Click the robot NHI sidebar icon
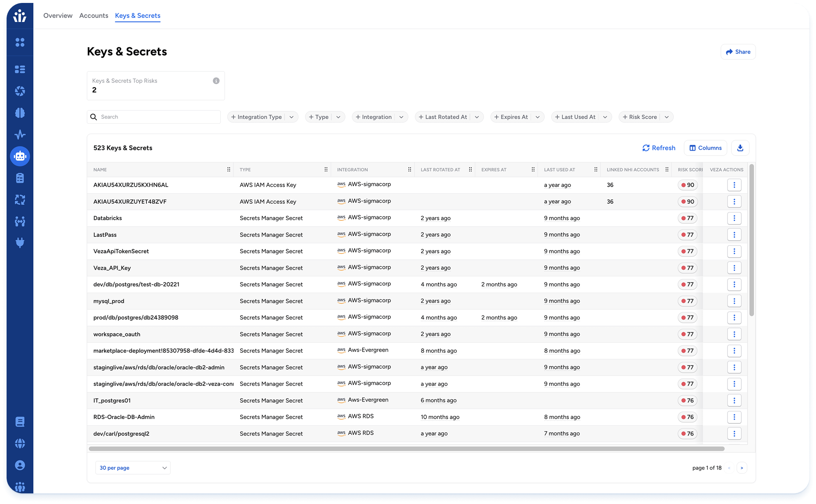 (x=20, y=156)
